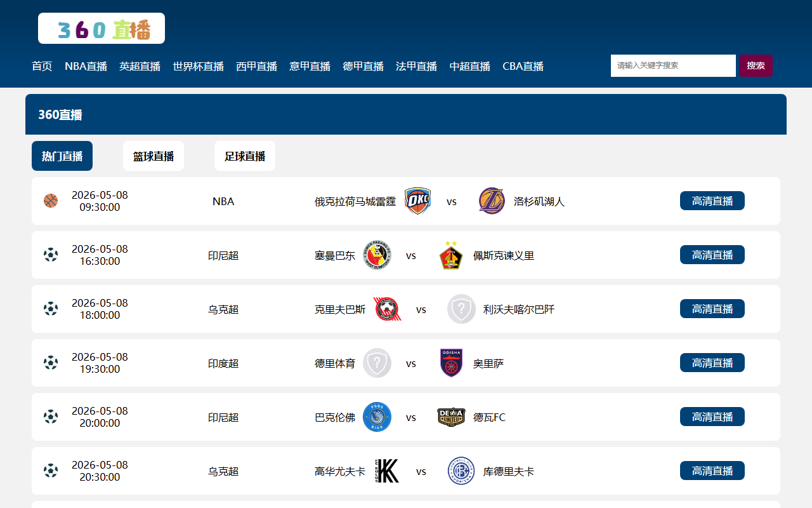812x508 pixels.
Task: Click Oklahoma City Thunder team logo
Action: tap(418, 201)
